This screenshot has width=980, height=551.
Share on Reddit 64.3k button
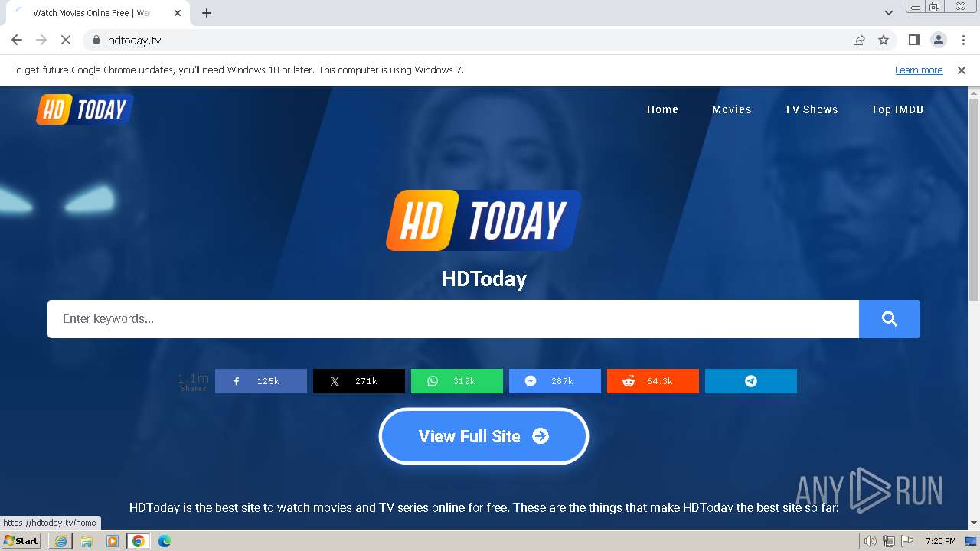653,381
